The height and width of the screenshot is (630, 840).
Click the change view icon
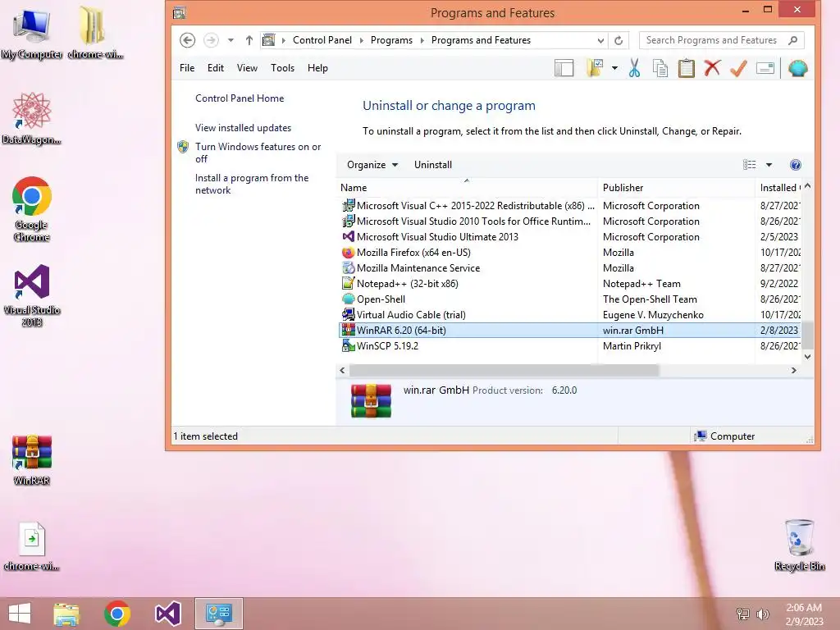[750, 165]
